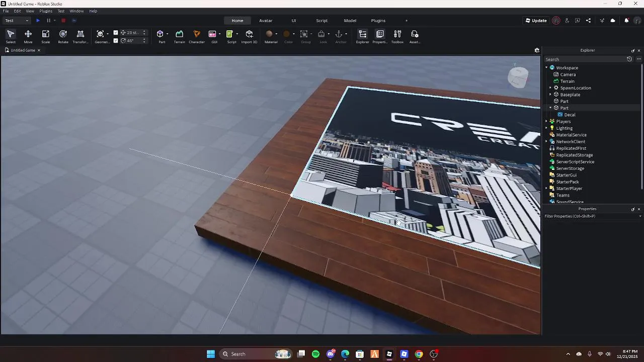Open Explorer more options ellipsis
Screen dimensions: 644x362
[x=639, y=59]
